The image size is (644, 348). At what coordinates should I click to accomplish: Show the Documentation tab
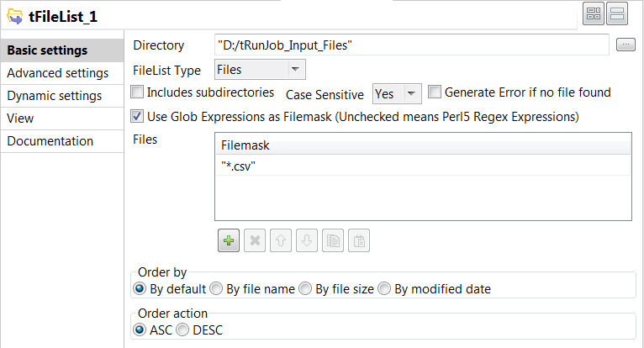(x=50, y=141)
